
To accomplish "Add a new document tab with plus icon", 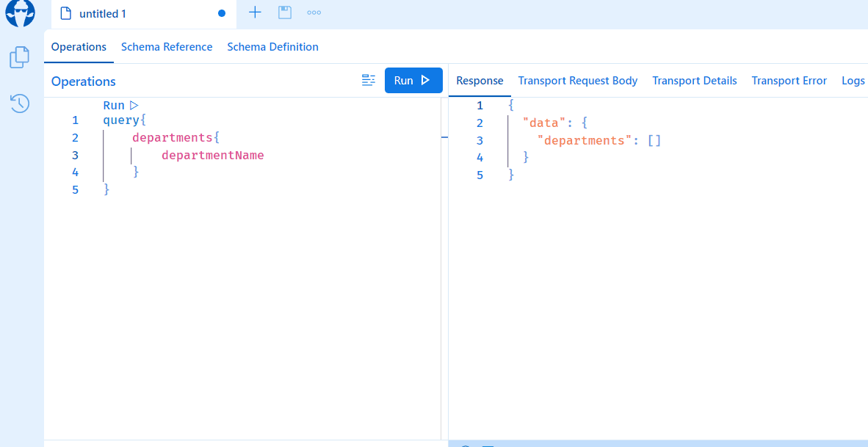I will click(255, 12).
